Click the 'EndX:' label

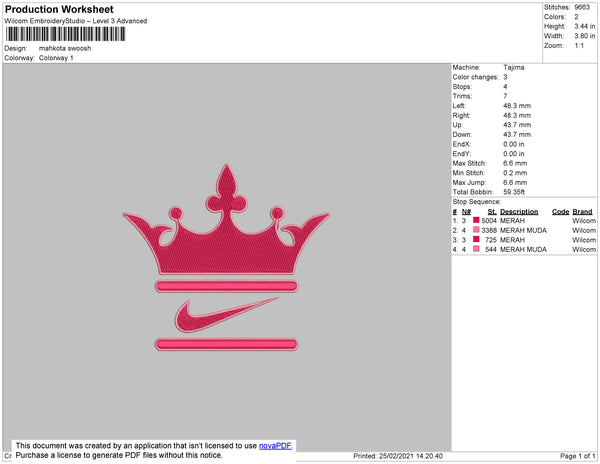click(x=462, y=144)
